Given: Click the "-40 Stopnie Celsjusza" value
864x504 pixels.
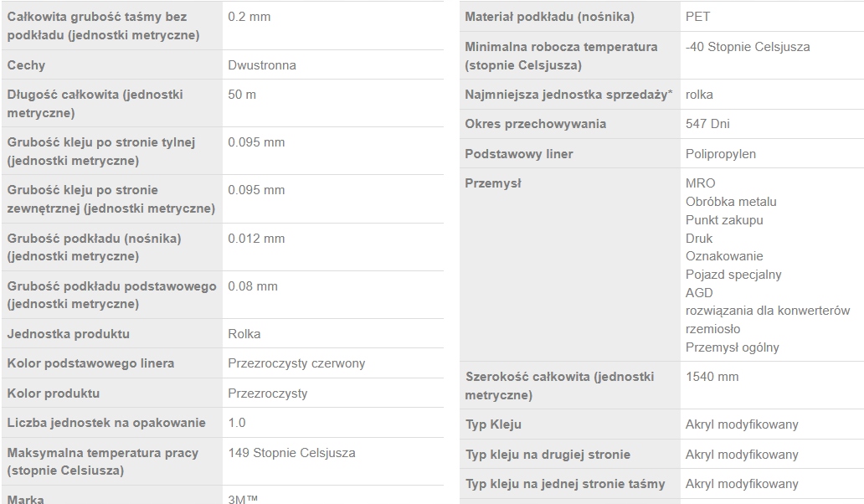Looking at the screenshot, I should pos(748,47).
